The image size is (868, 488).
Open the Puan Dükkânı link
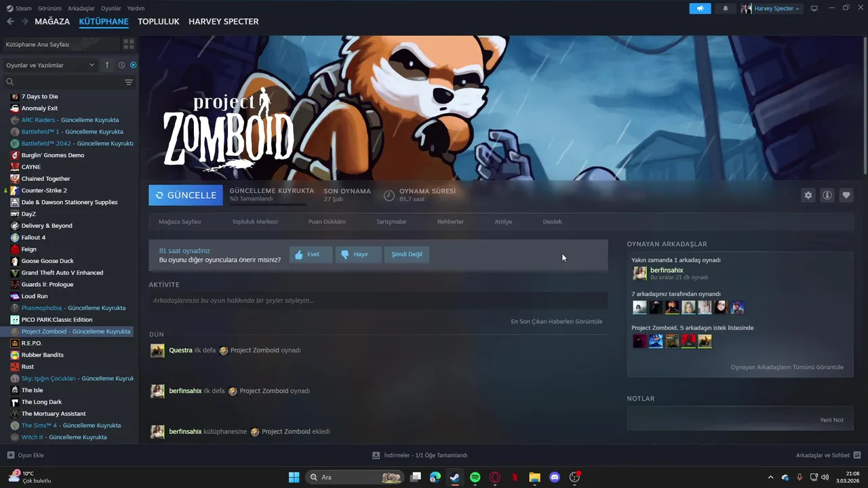tap(327, 222)
